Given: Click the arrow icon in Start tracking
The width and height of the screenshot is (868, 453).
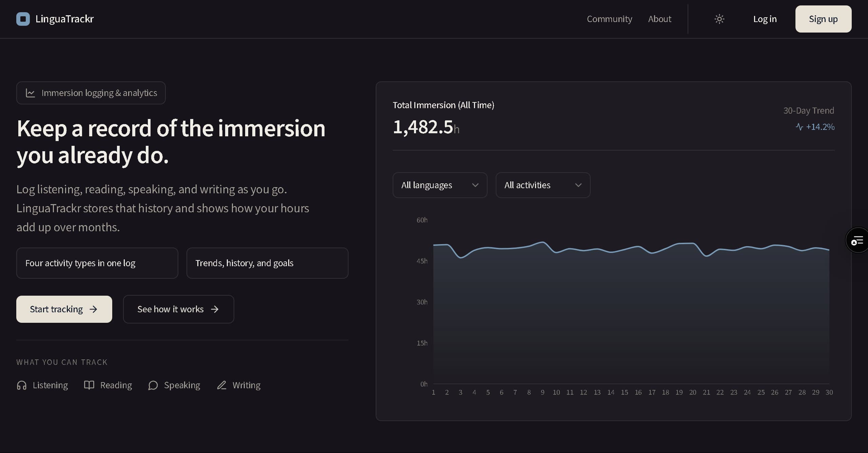Looking at the screenshot, I should pyautogui.click(x=93, y=309).
